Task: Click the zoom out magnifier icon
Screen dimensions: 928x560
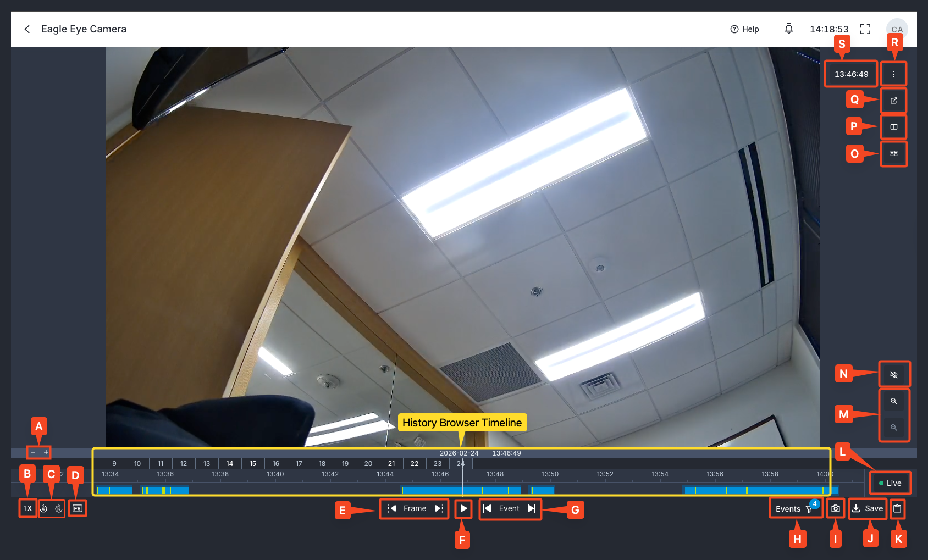Action: [x=894, y=428]
